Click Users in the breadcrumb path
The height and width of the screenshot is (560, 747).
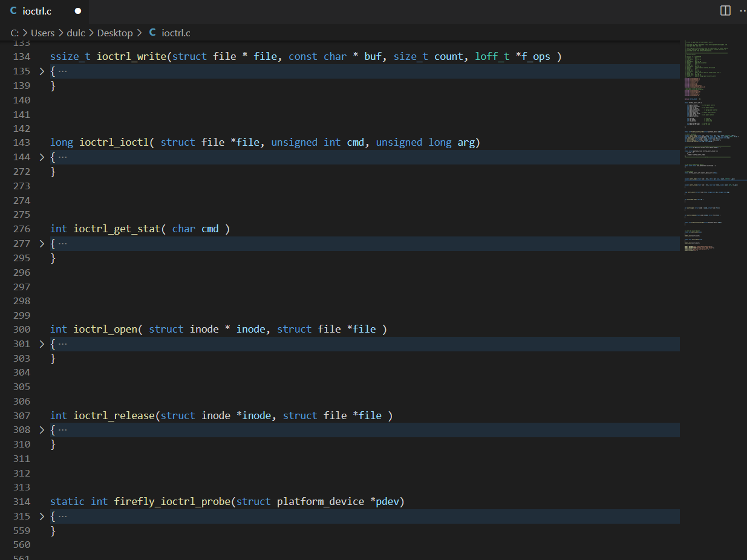(x=42, y=33)
